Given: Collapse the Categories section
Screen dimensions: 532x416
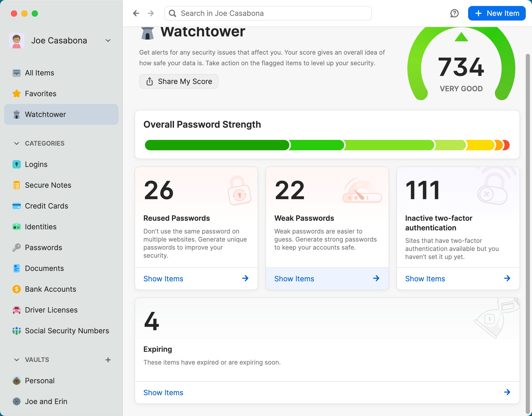Looking at the screenshot, I should click(x=17, y=144).
